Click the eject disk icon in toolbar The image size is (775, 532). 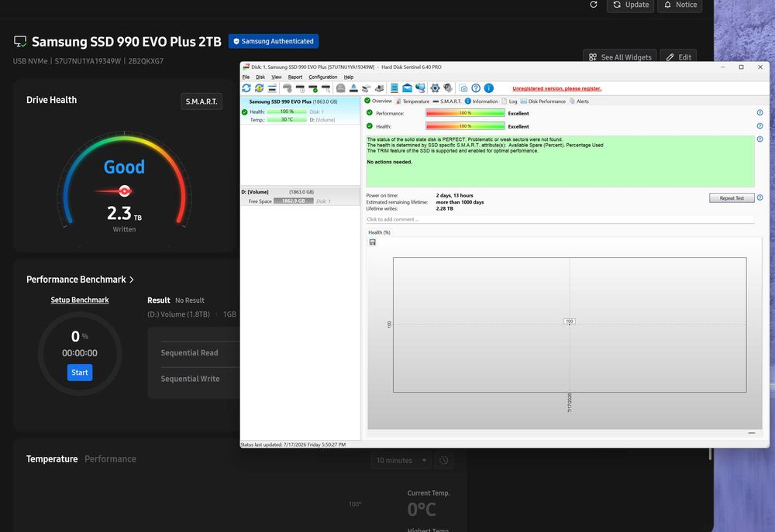[353, 88]
